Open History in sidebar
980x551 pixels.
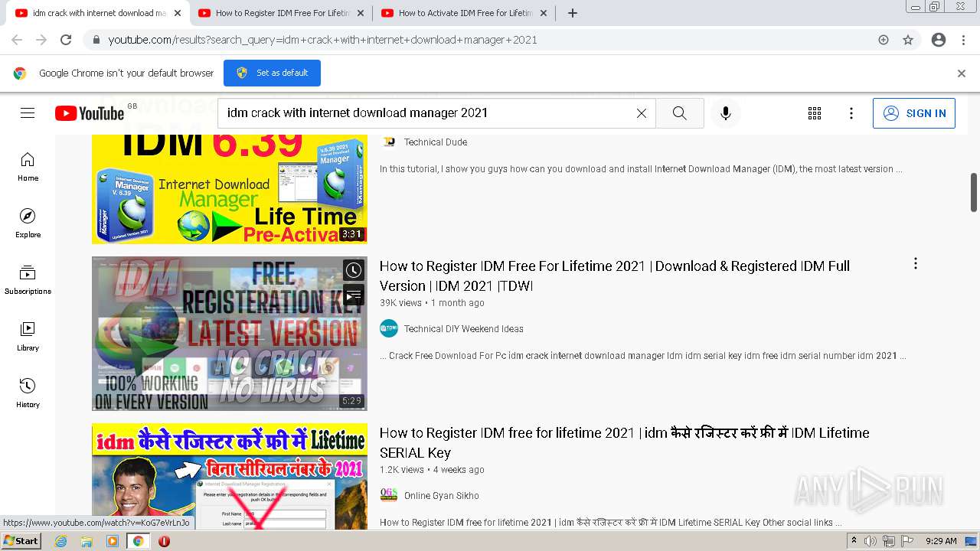(28, 393)
